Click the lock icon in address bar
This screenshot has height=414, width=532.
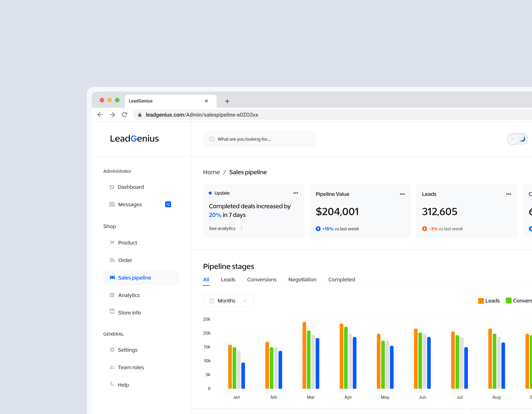click(x=140, y=115)
